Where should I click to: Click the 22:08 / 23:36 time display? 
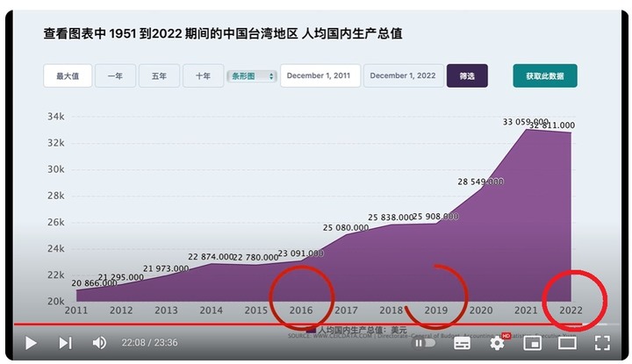tap(149, 343)
